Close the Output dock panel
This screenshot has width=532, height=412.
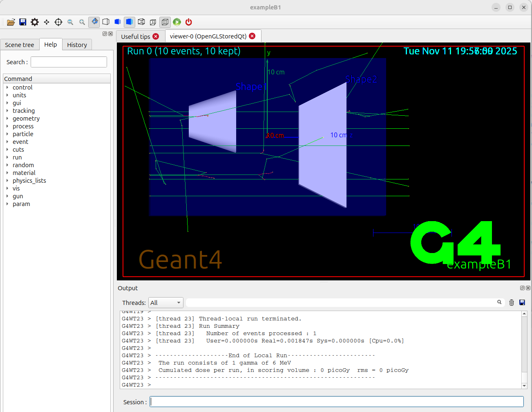(x=528, y=288)
